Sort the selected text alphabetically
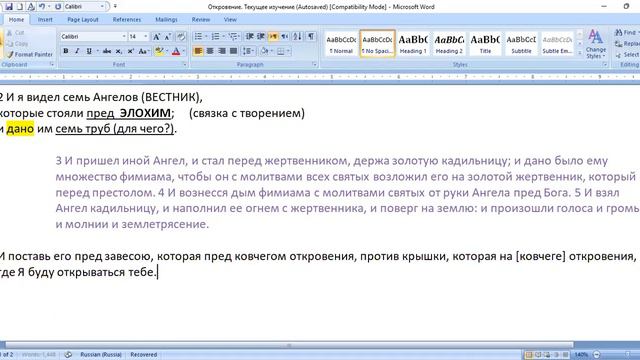This screenshot has width=640, height=360. 298,37
